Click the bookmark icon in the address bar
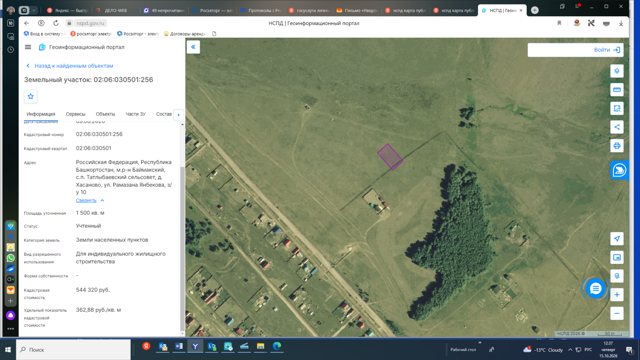This screenshot has width=640, height=360. pos(559,23)
